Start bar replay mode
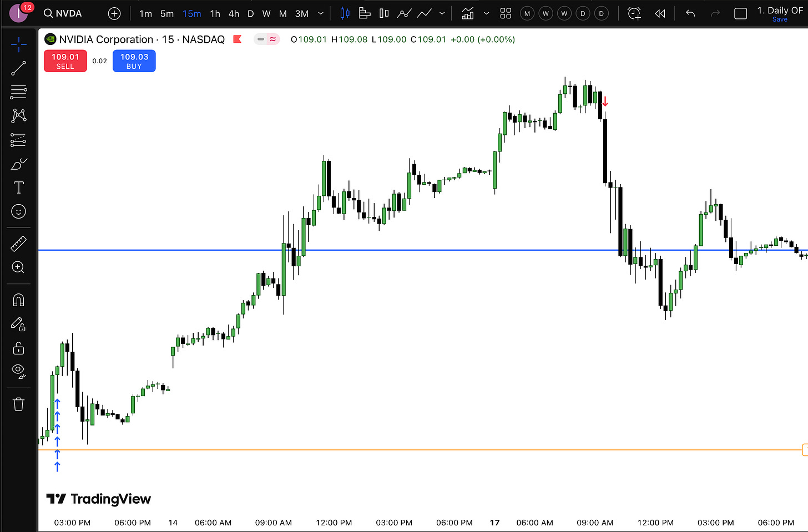Screen dimensions: 808x532 (660, 13)
